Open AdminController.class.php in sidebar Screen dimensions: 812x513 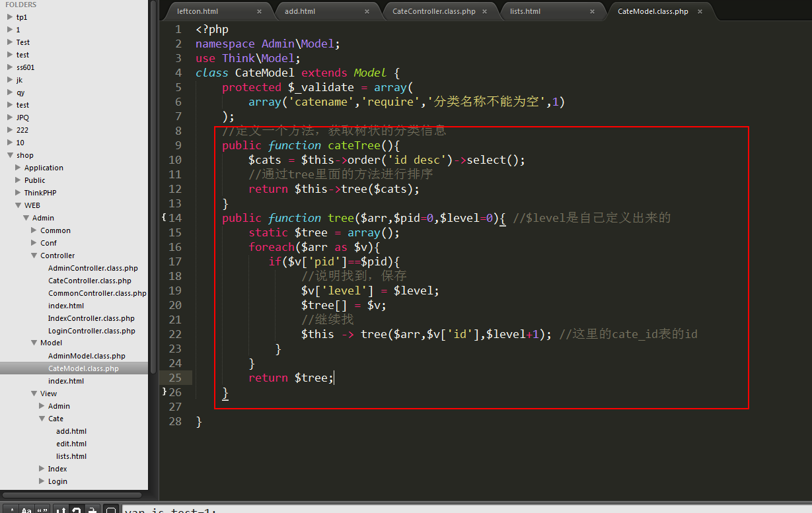(x=93, y=268)
